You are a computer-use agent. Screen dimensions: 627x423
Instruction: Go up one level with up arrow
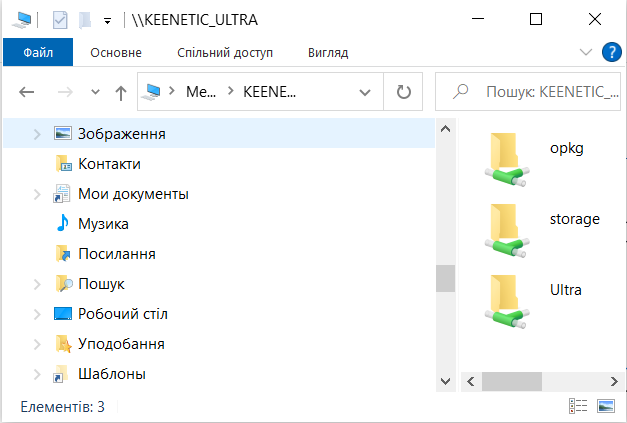121,93
